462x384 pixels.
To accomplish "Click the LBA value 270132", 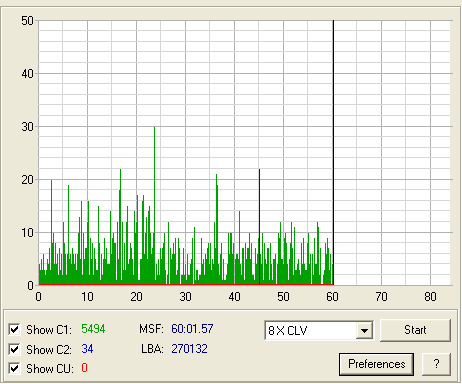I will [x=189, y=349].
